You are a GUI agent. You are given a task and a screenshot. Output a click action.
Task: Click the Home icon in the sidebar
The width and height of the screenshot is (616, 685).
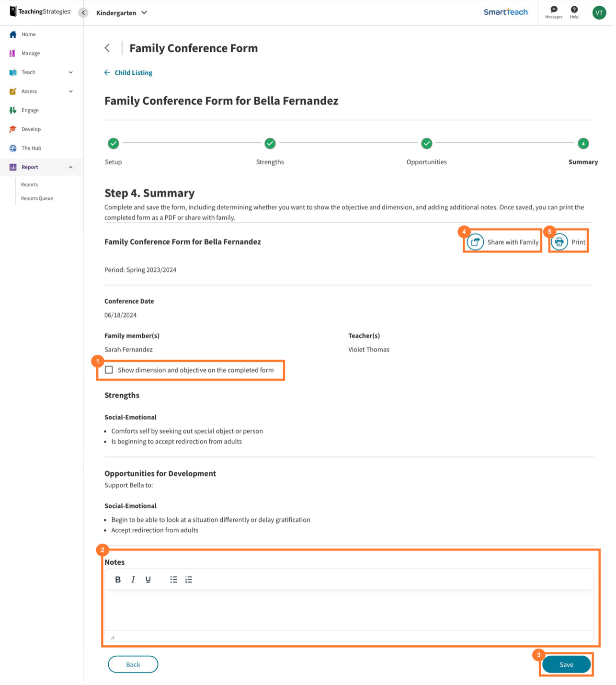pyautogui.click(x=13, y=34)
